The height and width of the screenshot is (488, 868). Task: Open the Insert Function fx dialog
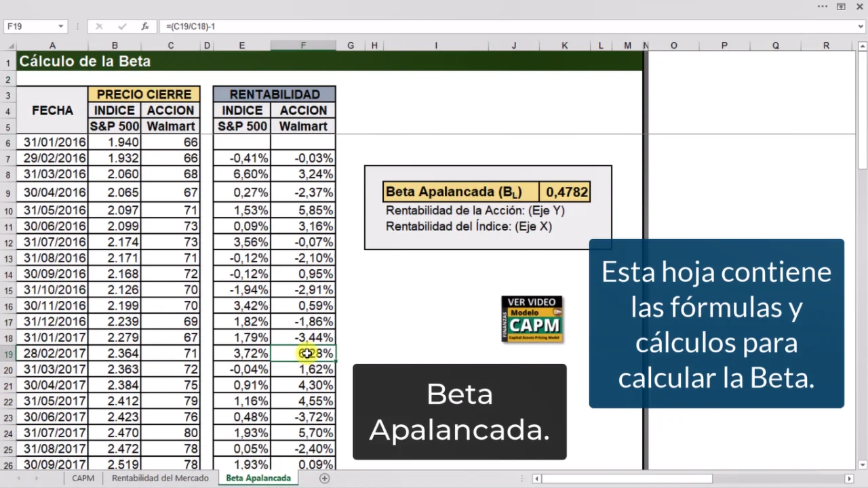[x=145, y=26]
